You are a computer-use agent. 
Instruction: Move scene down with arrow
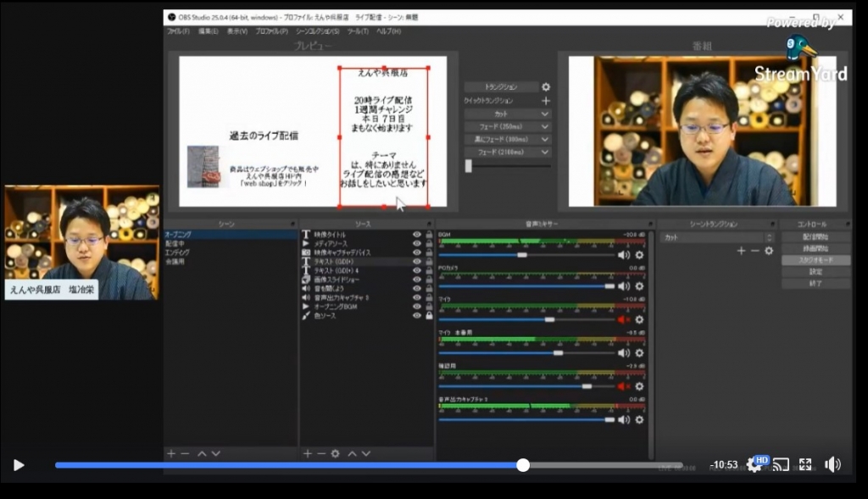tap(216, 453)
